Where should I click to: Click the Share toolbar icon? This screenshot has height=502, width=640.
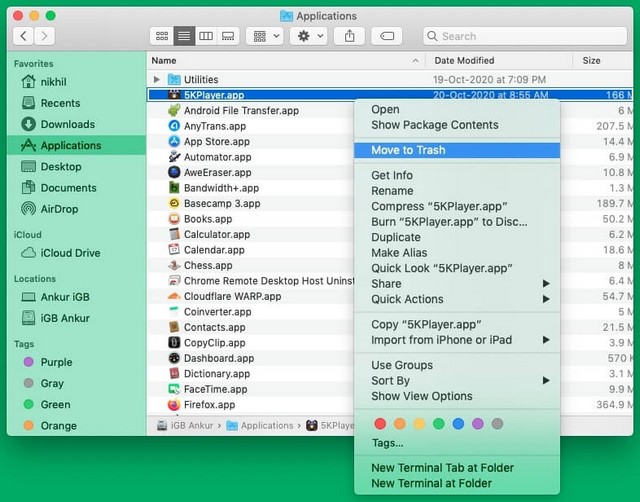(350, 36)
